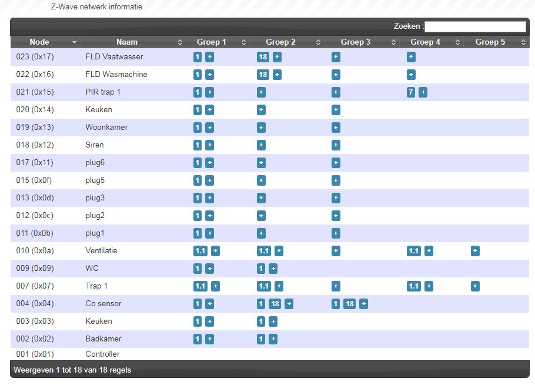The width and height of the screenshot is (535, 392).
Task: Click node 18 badge in FLD Vaatwasser Groep 2
Action: [x=263, y=57]
